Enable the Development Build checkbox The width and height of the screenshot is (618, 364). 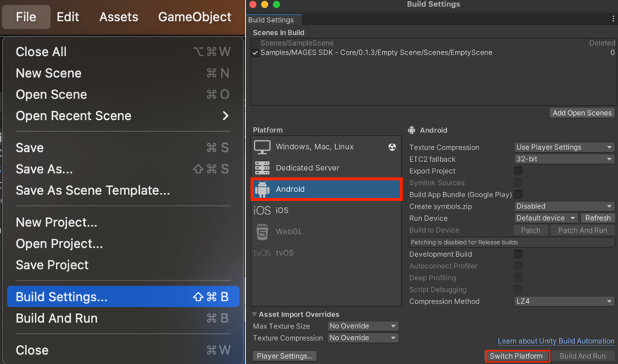tap(518, 254)
